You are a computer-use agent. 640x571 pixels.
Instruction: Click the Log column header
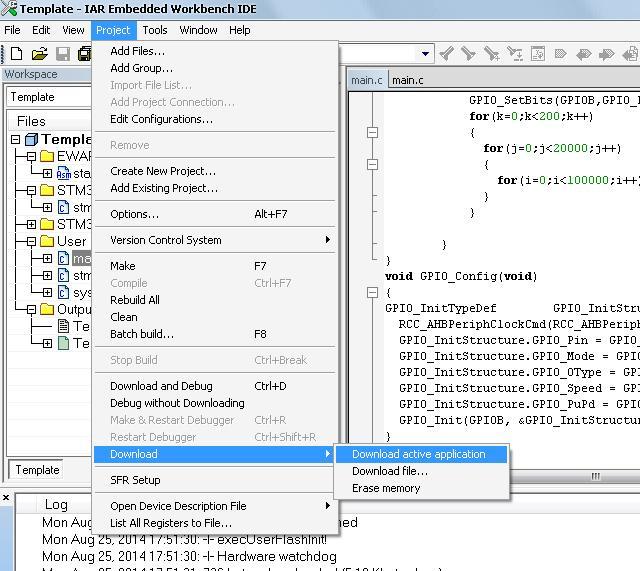(x=56, y=505)
